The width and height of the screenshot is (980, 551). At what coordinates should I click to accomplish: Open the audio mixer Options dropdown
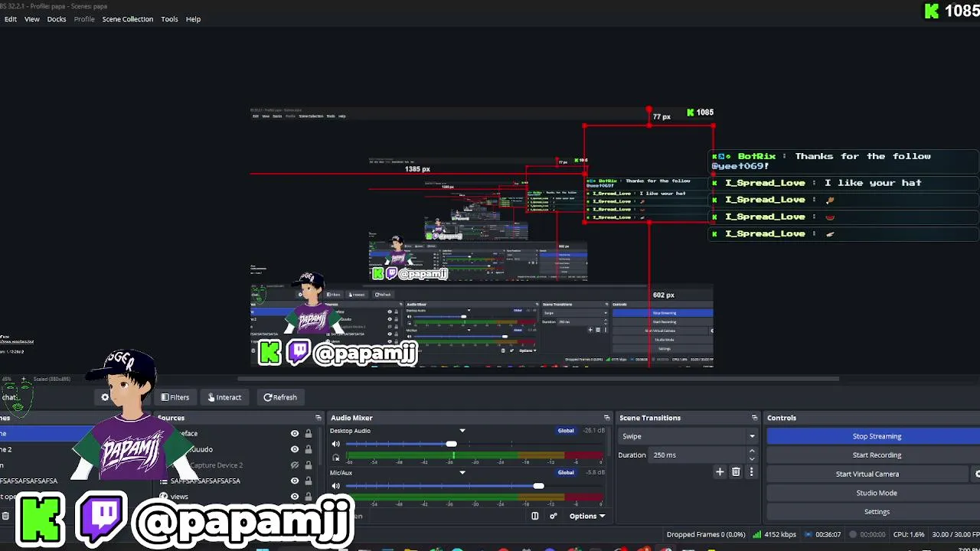586,516
